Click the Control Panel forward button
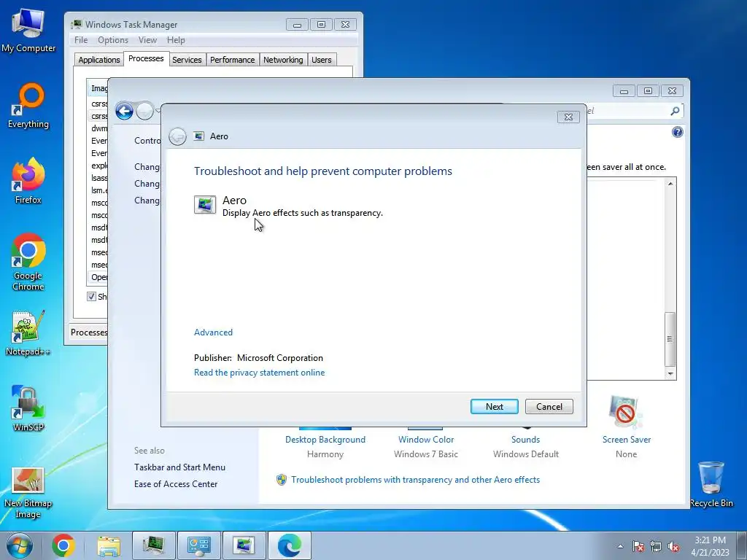Viewport: 747px width, 560px height. pyautogui.click(x=145, y=112)
